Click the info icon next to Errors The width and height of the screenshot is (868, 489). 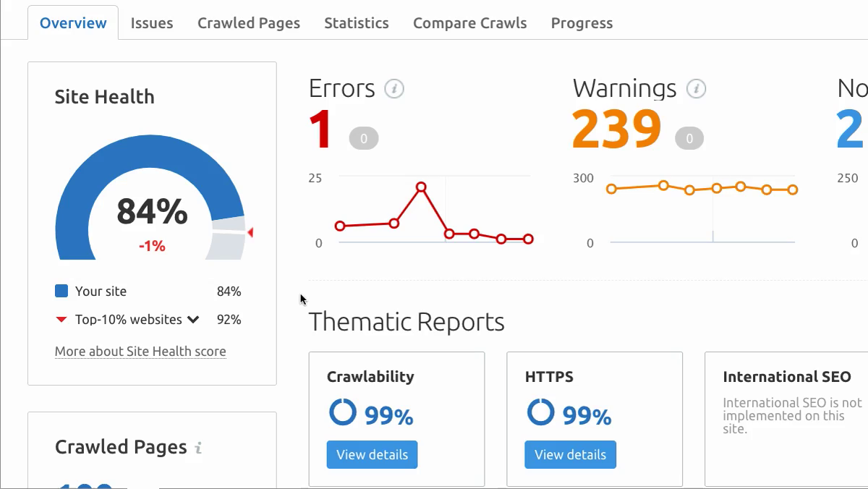(x=393, y=89)
